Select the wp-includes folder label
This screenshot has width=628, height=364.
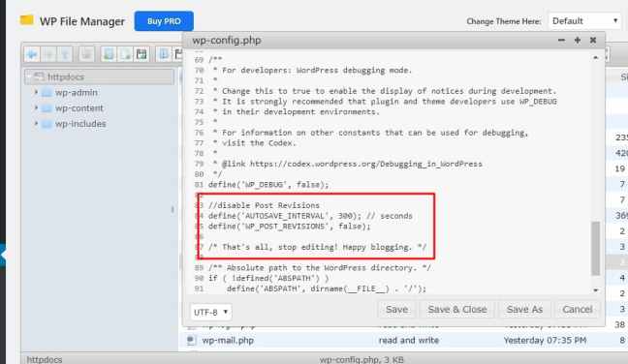pos(80,124)
